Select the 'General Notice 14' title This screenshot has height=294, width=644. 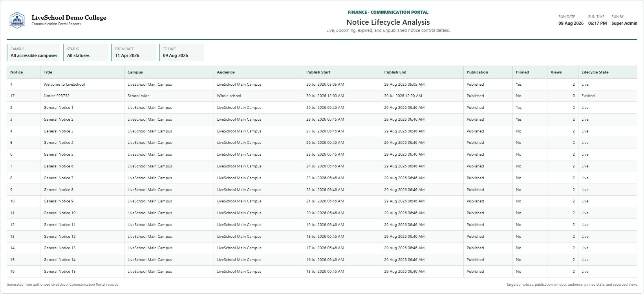[60, 260]
